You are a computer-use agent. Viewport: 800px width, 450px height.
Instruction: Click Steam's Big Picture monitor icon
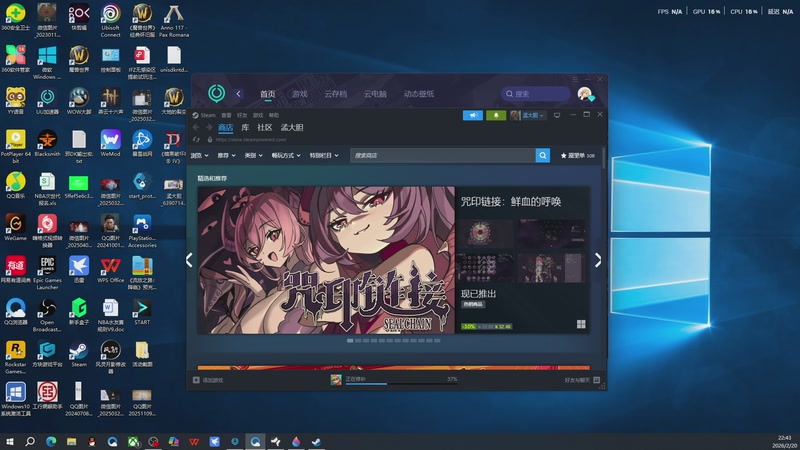(557, 115)
